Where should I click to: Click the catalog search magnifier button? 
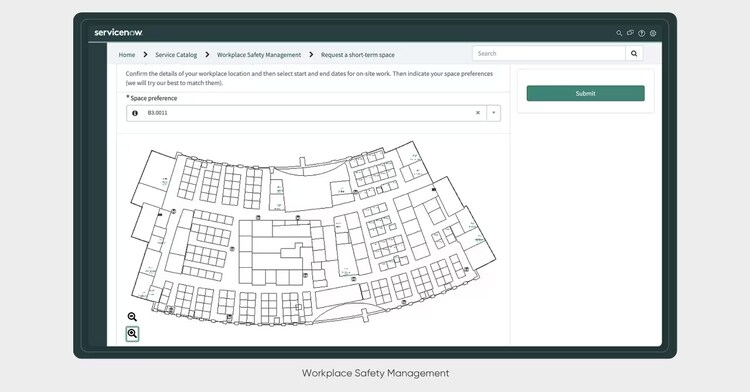point(634,54)
